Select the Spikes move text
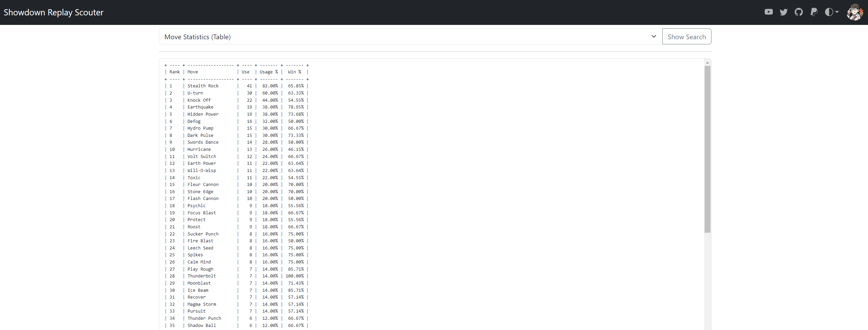Image resolution: width=868 pixels, height=330 pixels. pyautogui.click(x=195, y=255)
